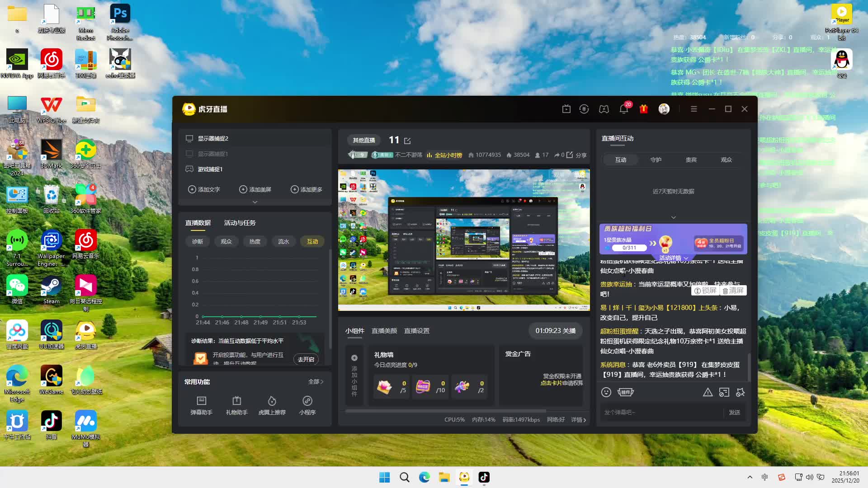868x488 pixels.
Task: Expand the source list chevron below 添加美屏
Action: coord(255,202)
